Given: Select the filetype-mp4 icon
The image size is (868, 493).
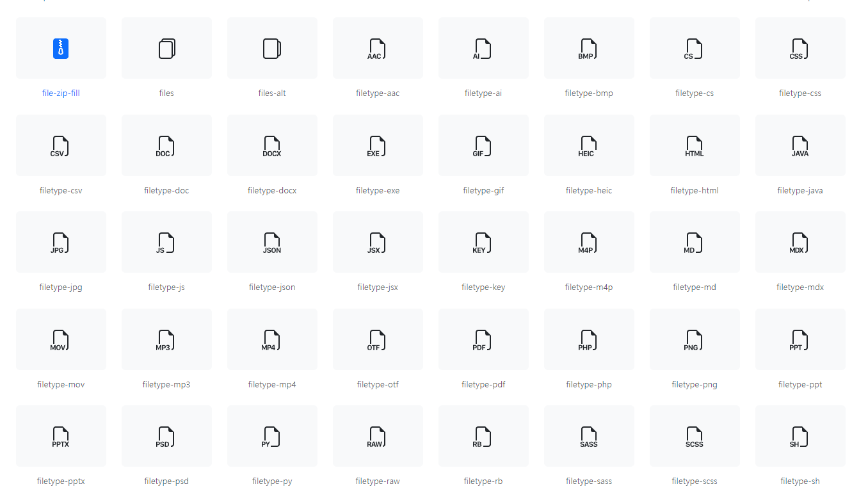Looking at the screenshot, I should [272, 340].
